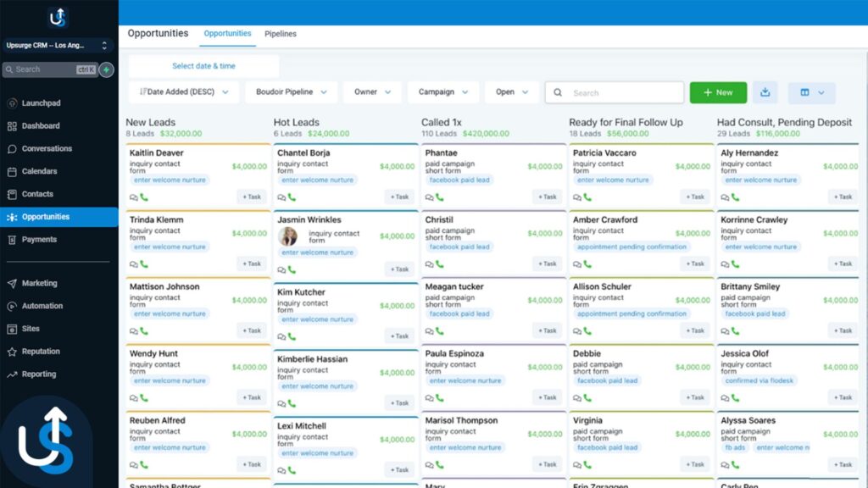Add task to Trinda Klemm card
This screenshot has height=488, width=868.
[251, 264]
